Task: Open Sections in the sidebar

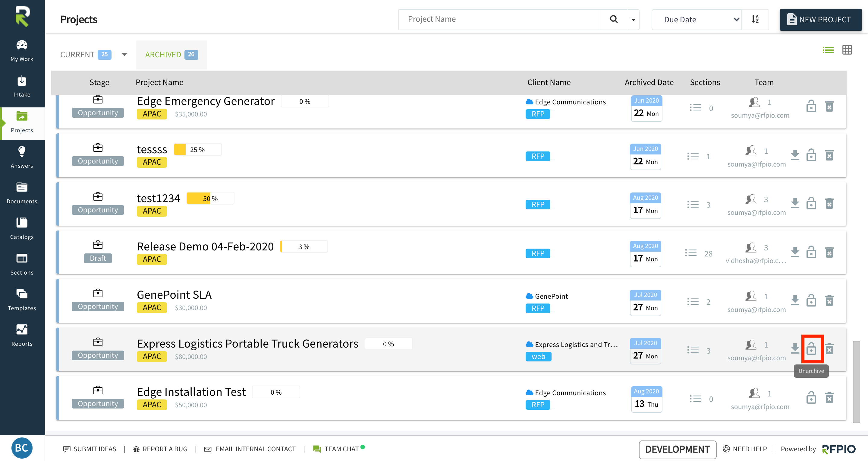Action: (22, 264)
